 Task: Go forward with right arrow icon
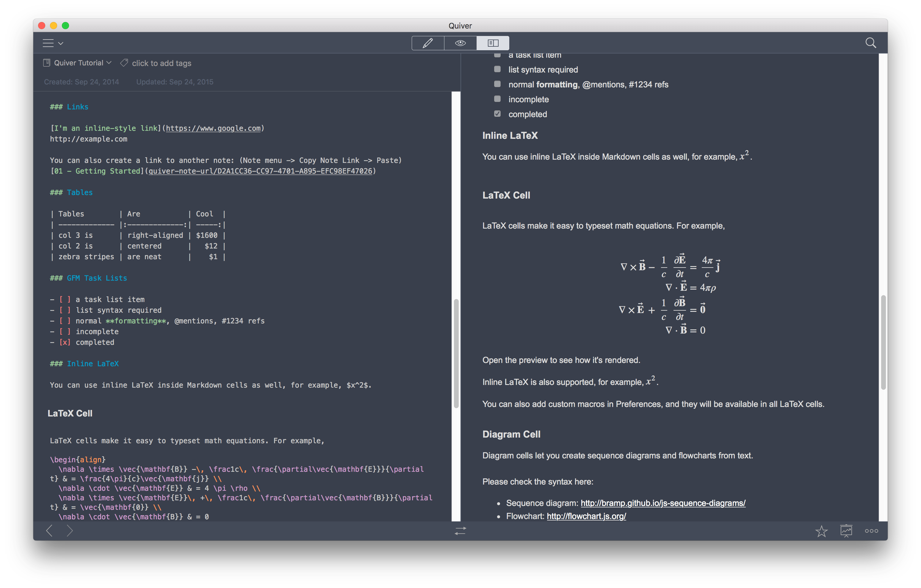click(x=69, y=530)
